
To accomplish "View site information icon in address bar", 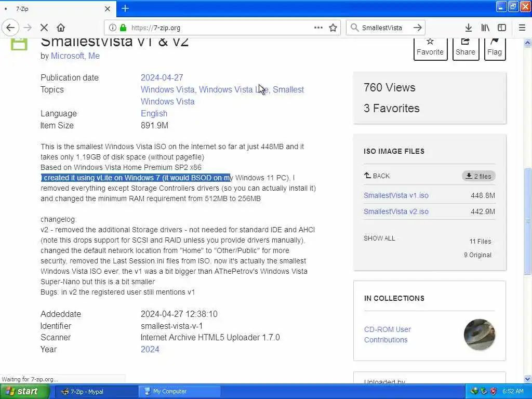I will pyautogui.click(x=112, y=28).
